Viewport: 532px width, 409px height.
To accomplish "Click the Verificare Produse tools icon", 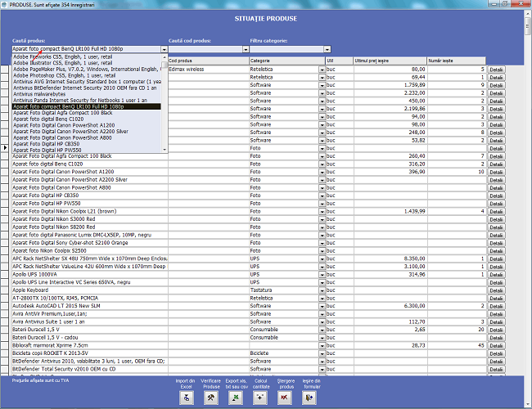I will [210, 398].
